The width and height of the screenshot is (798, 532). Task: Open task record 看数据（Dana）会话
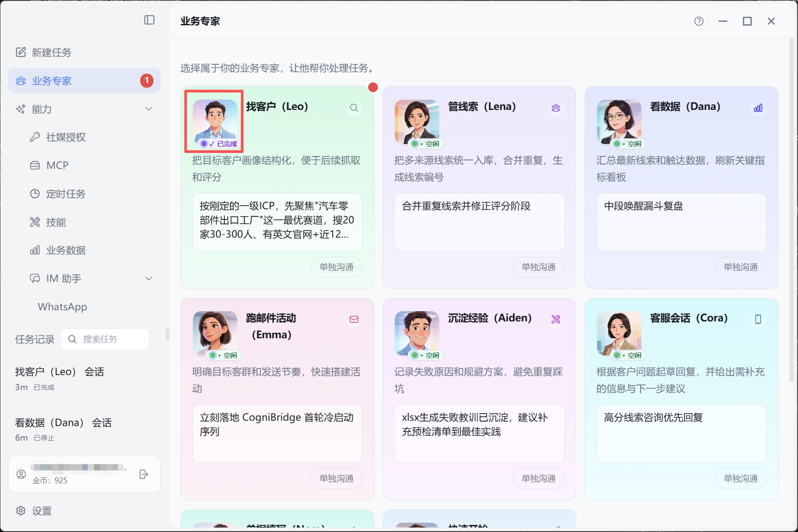click(84, 430)
